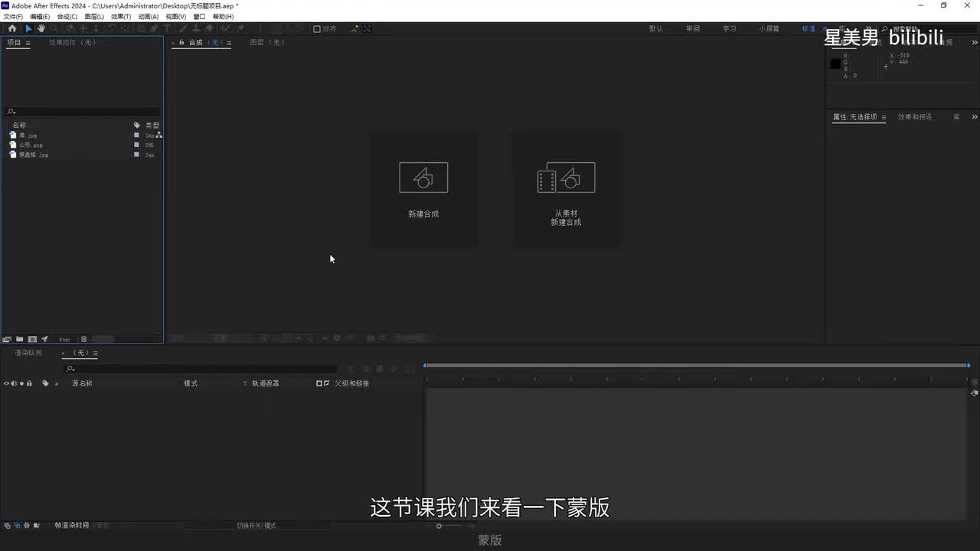Open the 编辑(E) menu
The image size is (980, 551).
pyautogui.click(x=40, y=17)
